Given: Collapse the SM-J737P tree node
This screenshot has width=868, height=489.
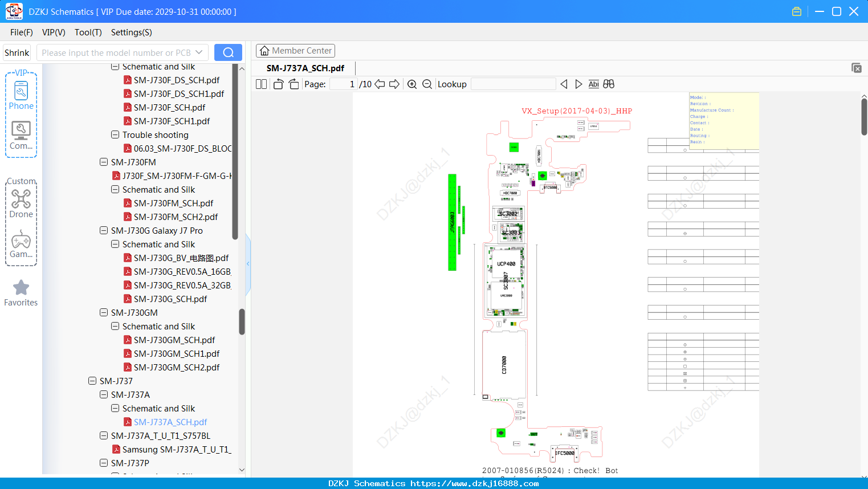Looking at the screenshot, I should point(104,463).
